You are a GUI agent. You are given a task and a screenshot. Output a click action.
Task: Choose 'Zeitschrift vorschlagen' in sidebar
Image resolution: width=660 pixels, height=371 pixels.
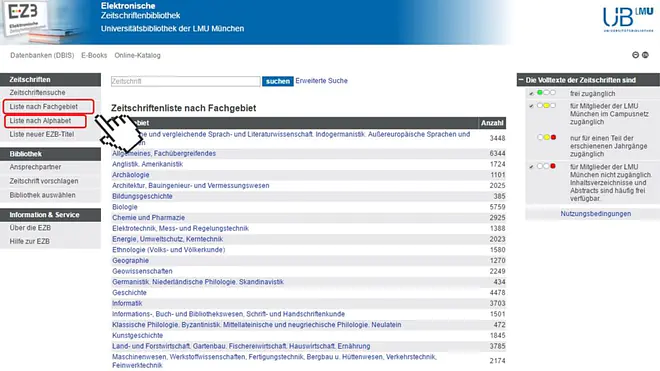tap(44, 181)
